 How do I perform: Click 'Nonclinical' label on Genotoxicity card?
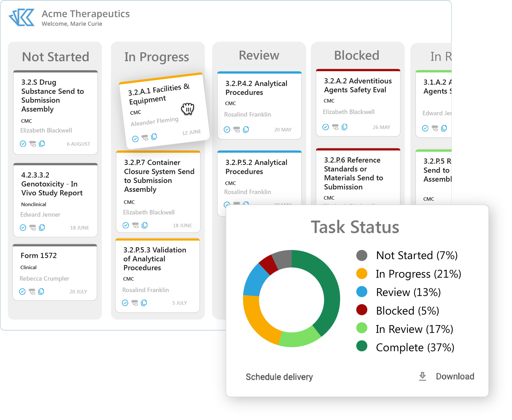(x=34, y=204)
